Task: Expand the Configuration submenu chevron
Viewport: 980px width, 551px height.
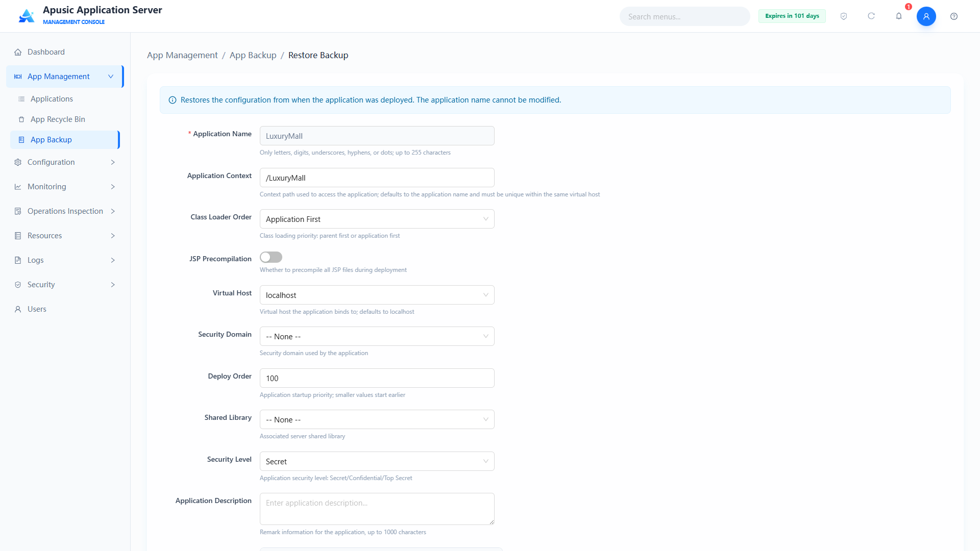Action: click(x=113, y=162)
